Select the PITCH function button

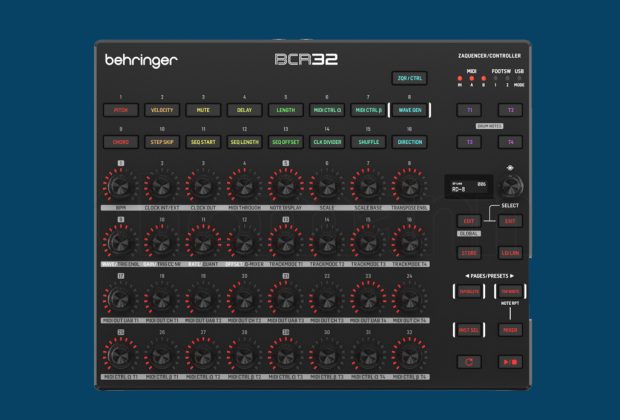(121, 110)
